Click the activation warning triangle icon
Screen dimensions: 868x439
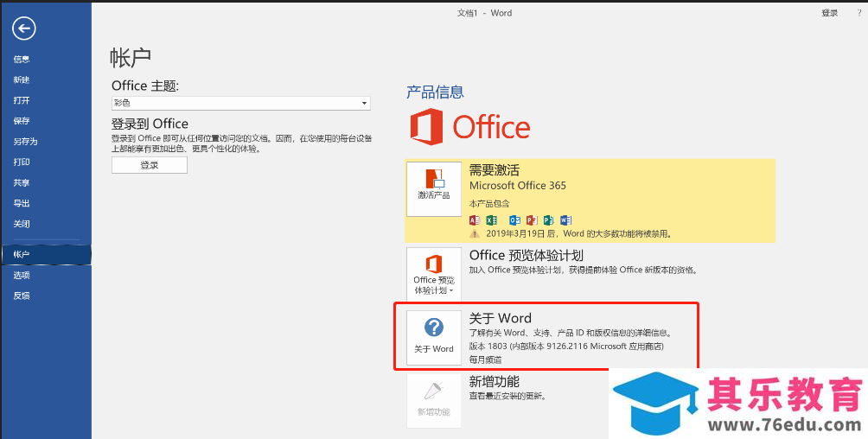click(x=475, y=234)
